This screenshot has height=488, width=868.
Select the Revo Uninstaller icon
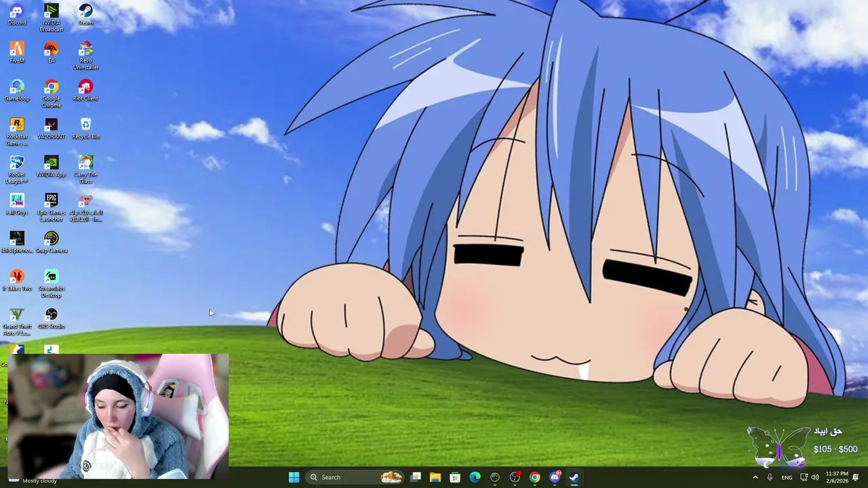(85, 56)
